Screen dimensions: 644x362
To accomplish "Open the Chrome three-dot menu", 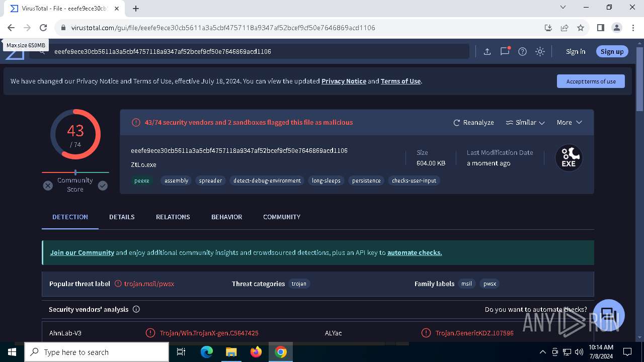I will coord(632,28).
